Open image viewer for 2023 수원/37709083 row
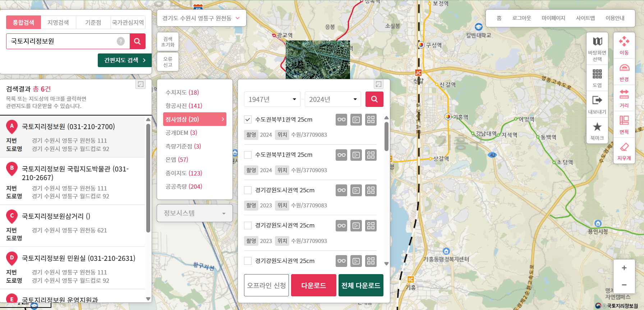 (x=356, y=191)
